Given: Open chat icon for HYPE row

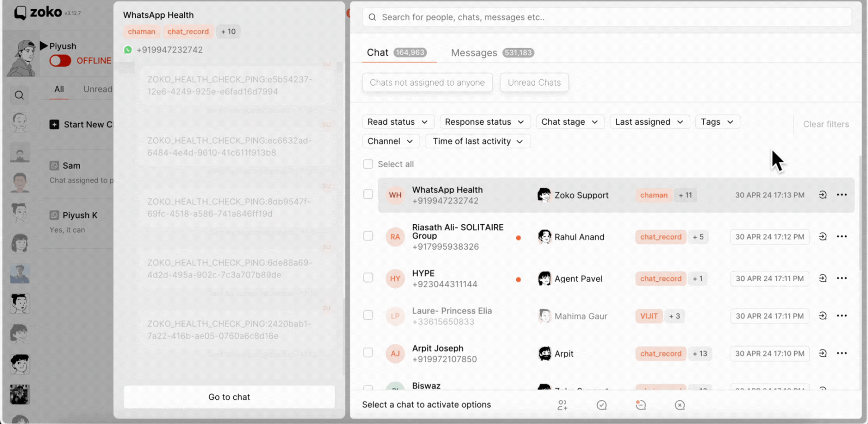Looking at the screenshot, I should (823, 278).
